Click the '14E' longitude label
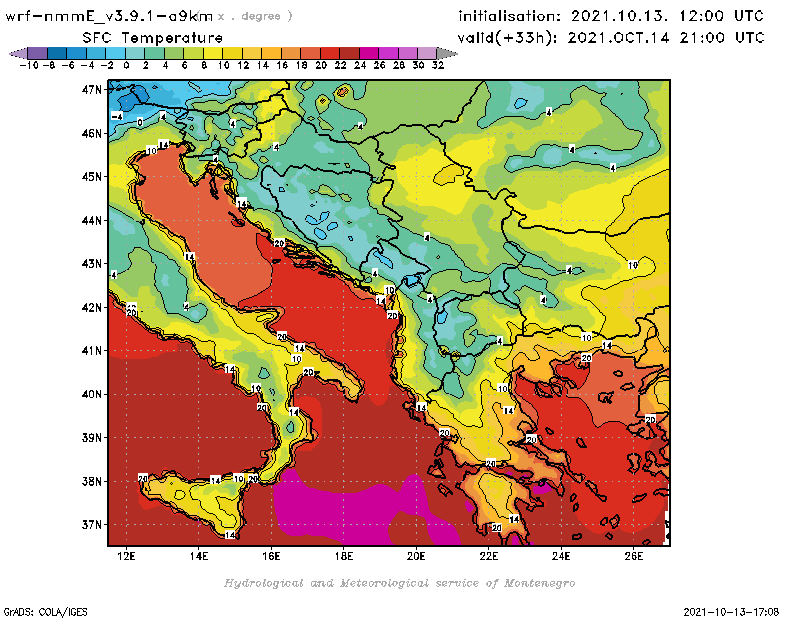 (198, 556)
